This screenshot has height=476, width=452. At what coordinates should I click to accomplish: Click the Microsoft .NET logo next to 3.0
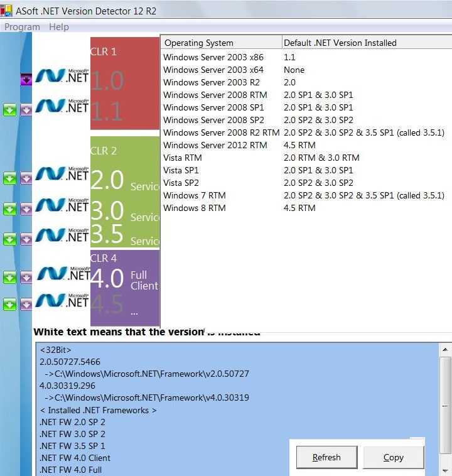(62, 205)
